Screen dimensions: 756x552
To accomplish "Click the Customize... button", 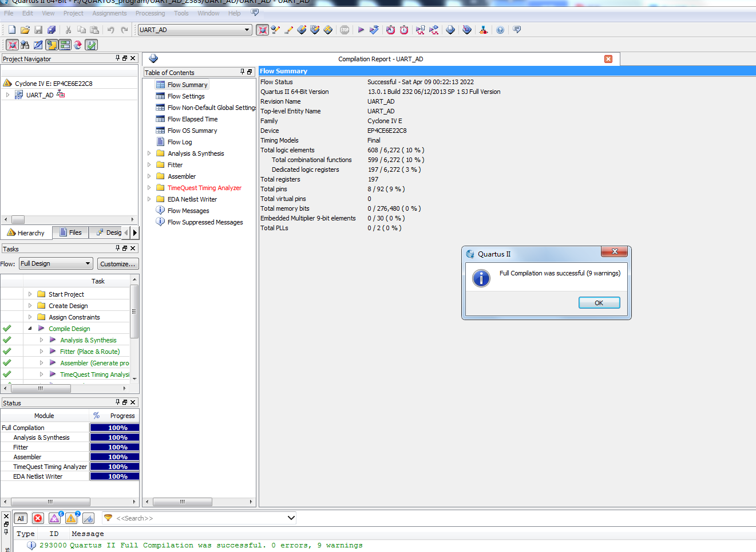I will click(117, 264).
